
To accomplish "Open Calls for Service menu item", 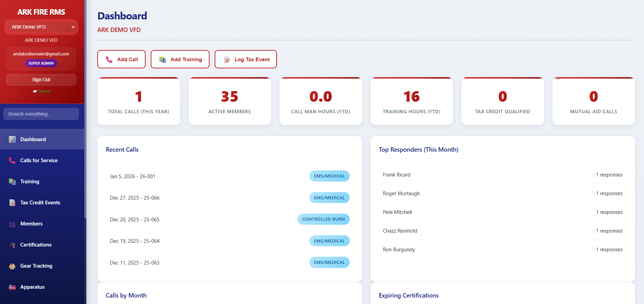I will (x=42, y=160).
